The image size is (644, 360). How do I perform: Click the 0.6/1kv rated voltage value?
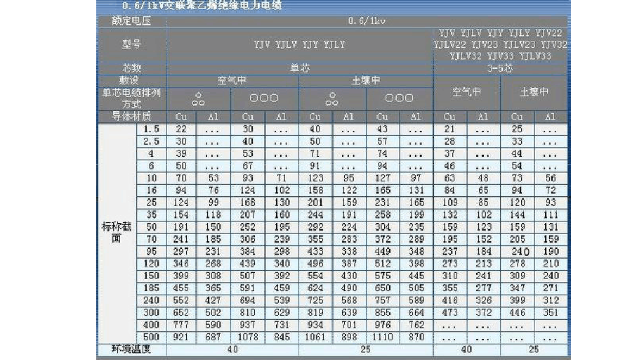pos(367,21)
